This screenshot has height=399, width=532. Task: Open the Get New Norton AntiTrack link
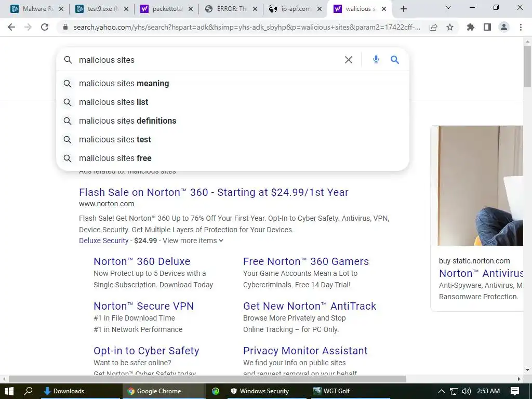coord(310,306)
